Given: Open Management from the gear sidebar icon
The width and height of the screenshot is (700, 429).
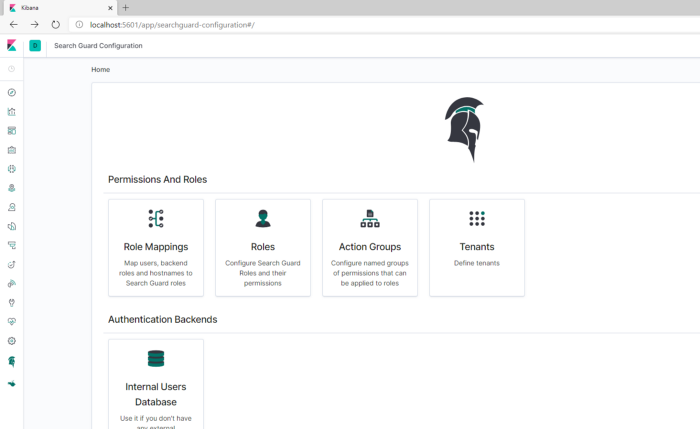Looking at the screenshot, I should click(12, 341).
